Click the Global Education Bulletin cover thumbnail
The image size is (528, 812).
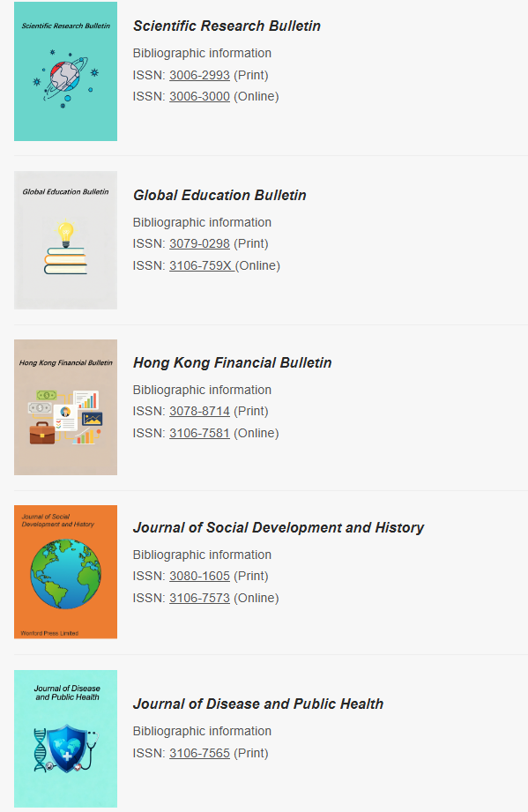tap(66, 241)
